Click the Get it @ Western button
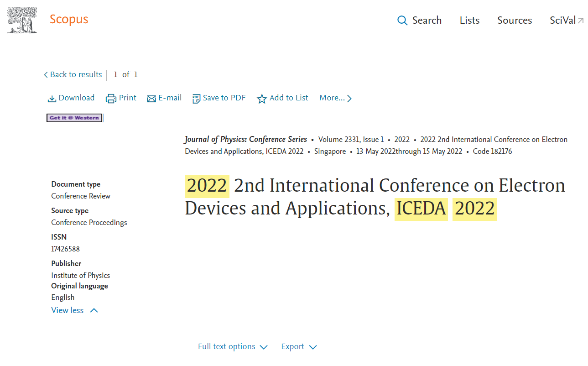This screenshot has height=366, width=588. click(x=74, y=118)
